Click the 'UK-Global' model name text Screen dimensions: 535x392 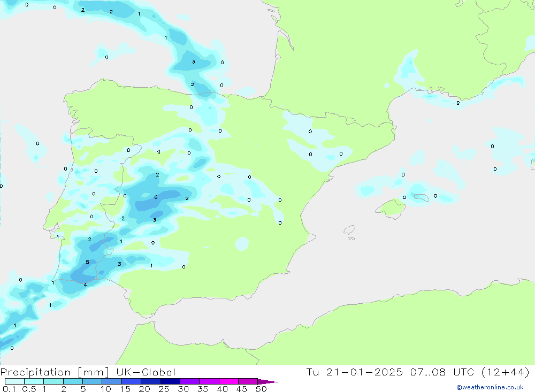pyautogui.click(x=146, y=372)
